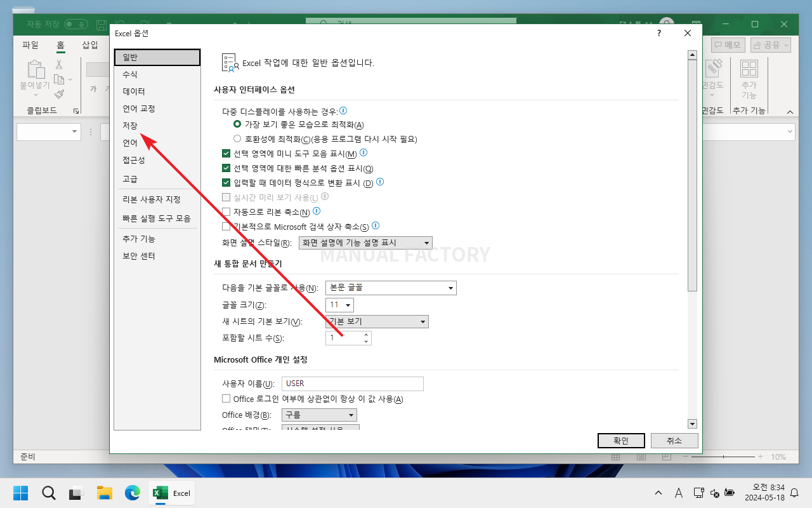The image size is (812, 508).
Task: Collapse the Excel ribbon with the chevron
Action: 790,112
